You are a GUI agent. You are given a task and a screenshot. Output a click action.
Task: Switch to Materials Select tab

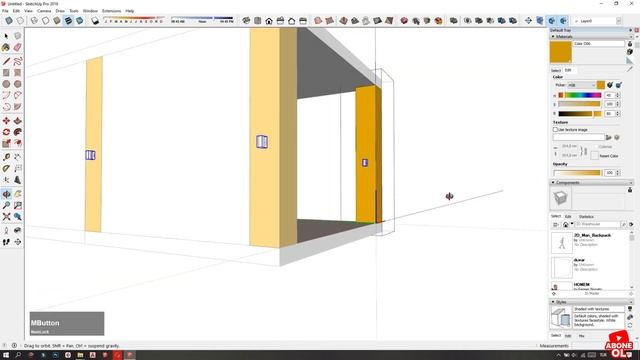coord(556,70)
